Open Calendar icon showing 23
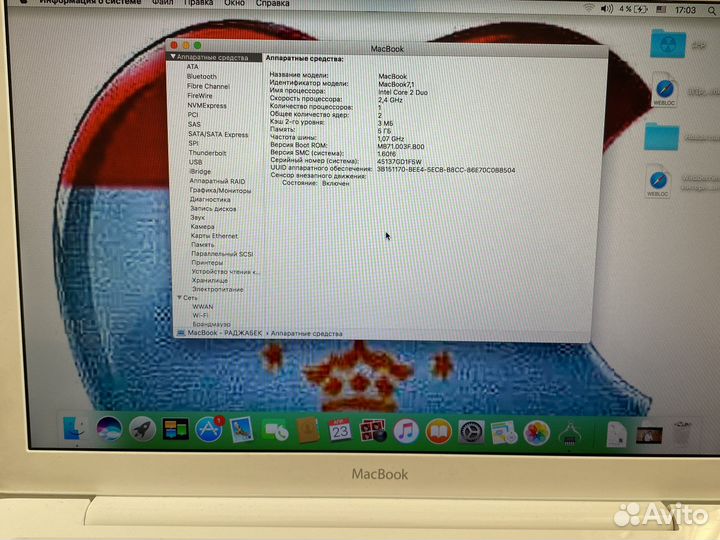720x540 pixels. 340,431
